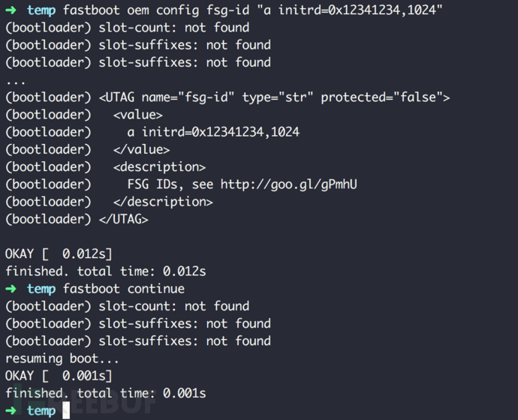Click the green arrow on the last prompt line

click(11, 411)
